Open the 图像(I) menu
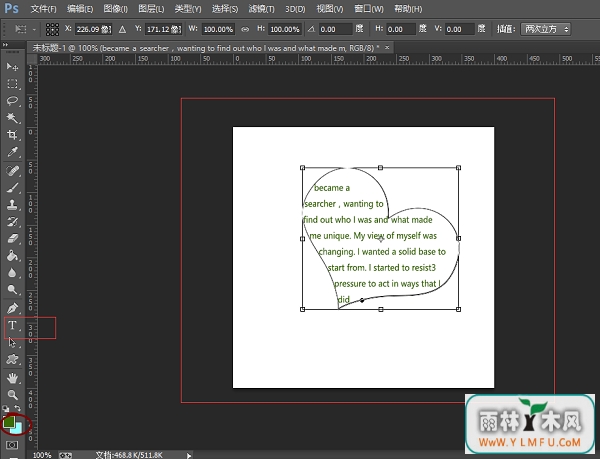Viewport: 600px width, 459px height. pyautogui.click(x=116, y=9)
